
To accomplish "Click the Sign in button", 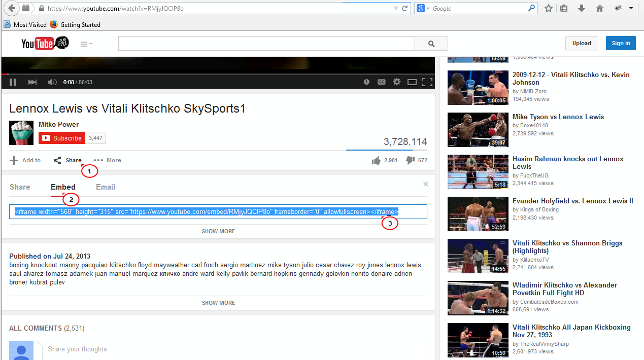I will click(x=621, y=43).
